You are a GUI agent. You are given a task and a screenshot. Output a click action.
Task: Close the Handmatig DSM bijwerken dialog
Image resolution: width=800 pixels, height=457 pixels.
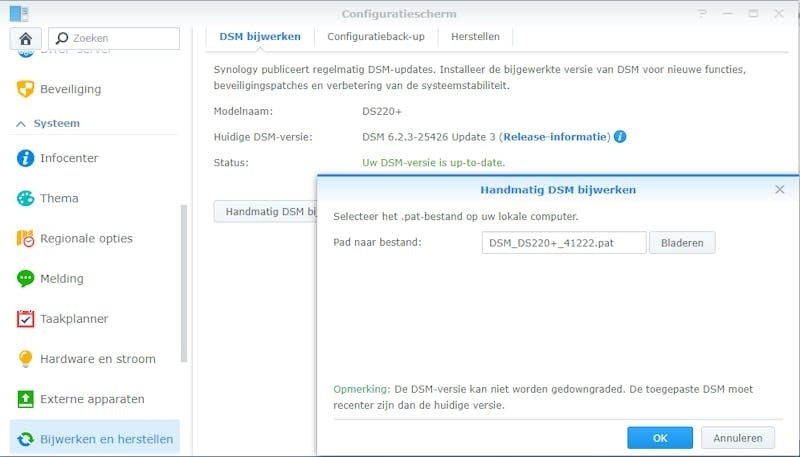point(780,190)
